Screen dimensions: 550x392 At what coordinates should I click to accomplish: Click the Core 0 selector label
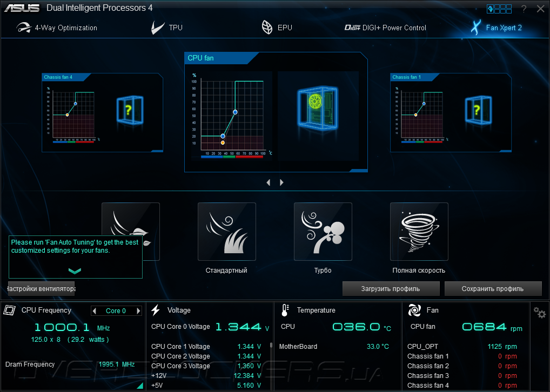116,311
